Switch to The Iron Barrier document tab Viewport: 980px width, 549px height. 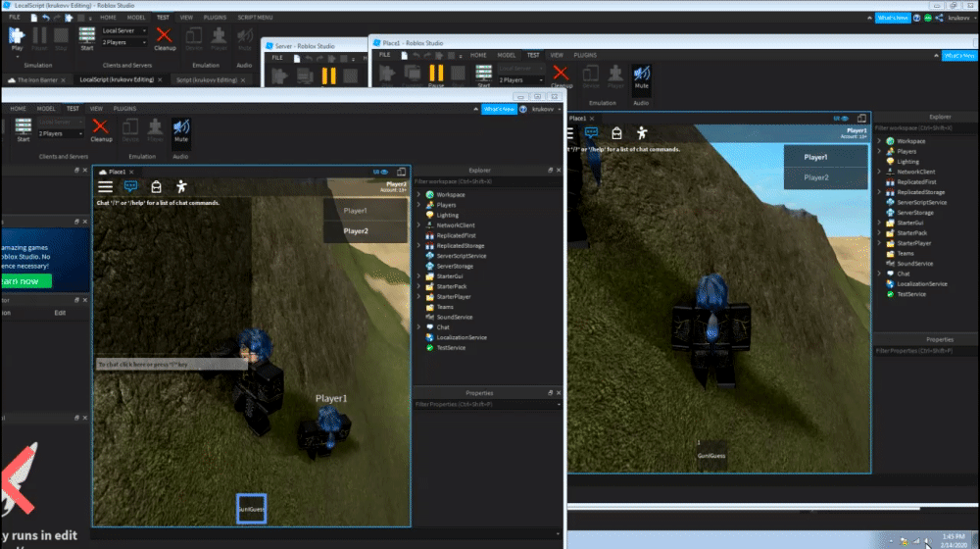coord(37,80)
